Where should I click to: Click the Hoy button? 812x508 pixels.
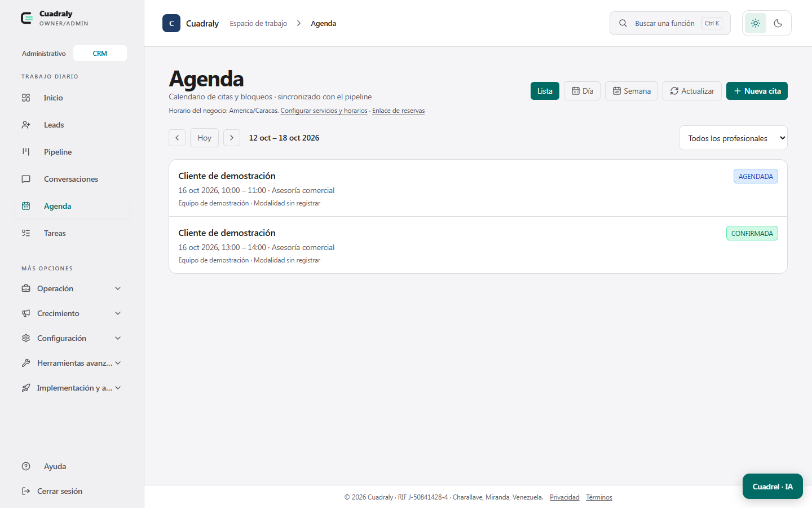click(x=204, y=138)
